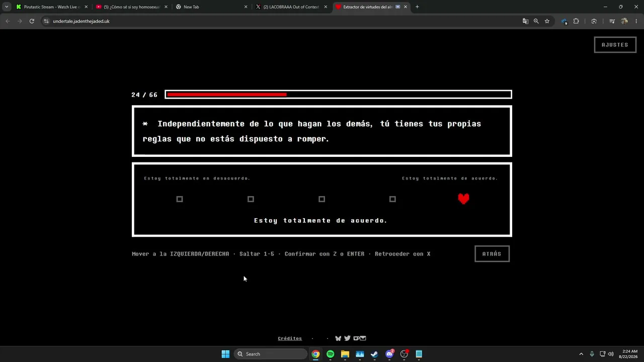Screen dimensions: 644x362
Task: Open the Extensions puzzle-piece menu
Action: pos(576,21)
